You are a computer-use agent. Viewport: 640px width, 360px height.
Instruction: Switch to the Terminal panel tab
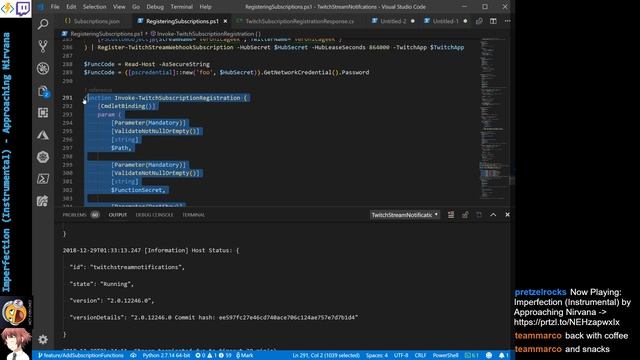tap(193, 215)
